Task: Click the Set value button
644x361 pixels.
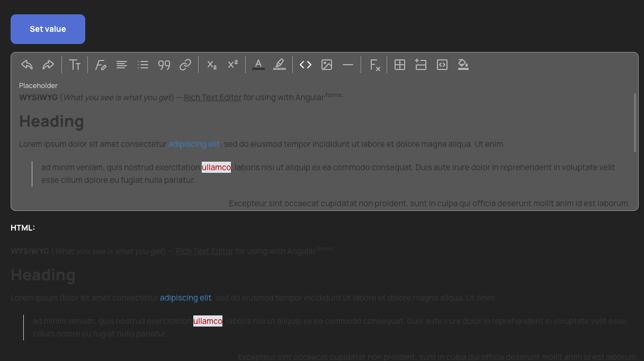Action: pos(48,29)
